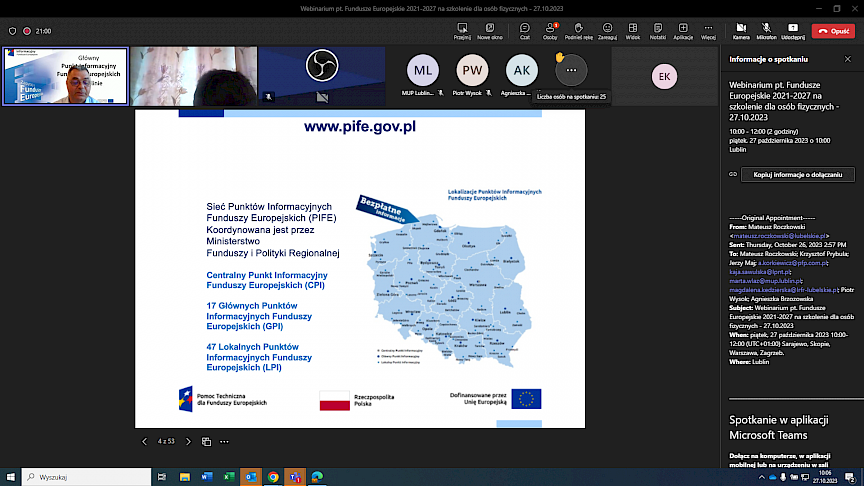
Task: Open the slide grid view icon
Action: [206, 441]
